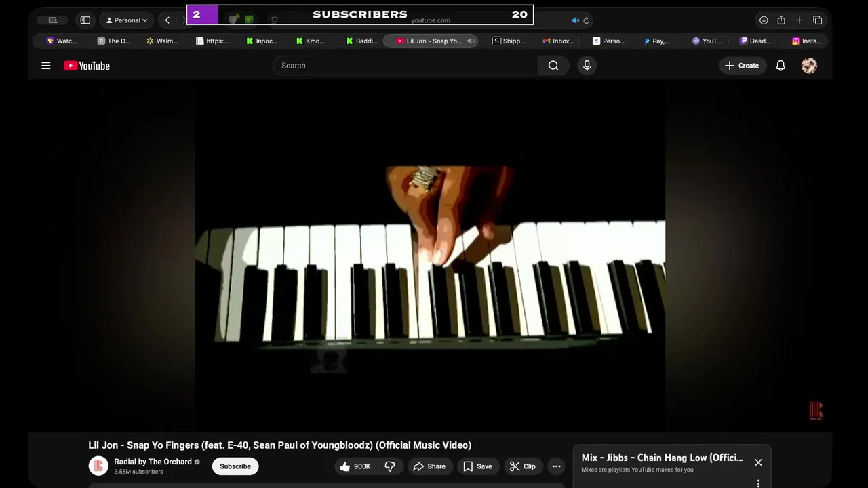868x488 pixels.
Task: Click 'Mixes are playlists YouTube makes for you'
Action: pyautogui.click(x=637, y=470)
